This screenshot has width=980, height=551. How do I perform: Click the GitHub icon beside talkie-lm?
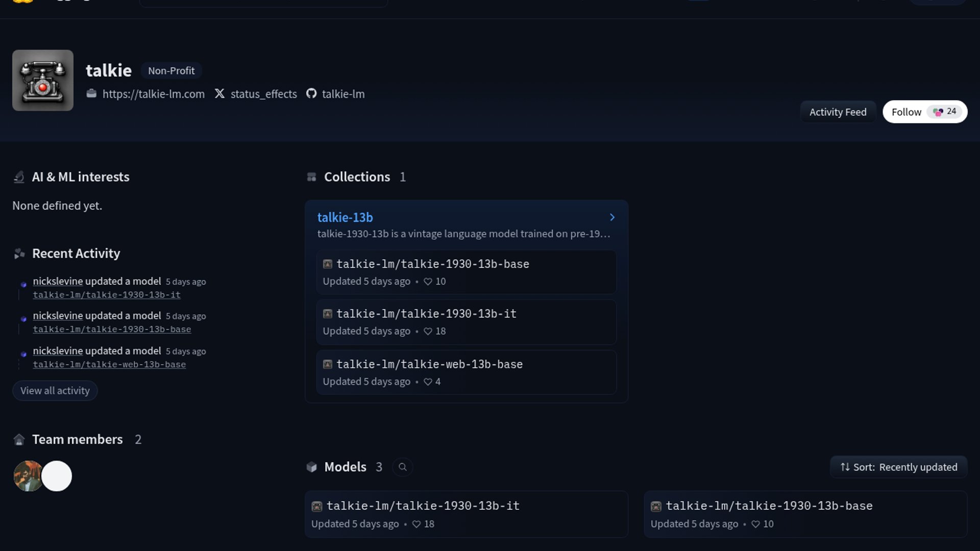click(x=311, y=94)
